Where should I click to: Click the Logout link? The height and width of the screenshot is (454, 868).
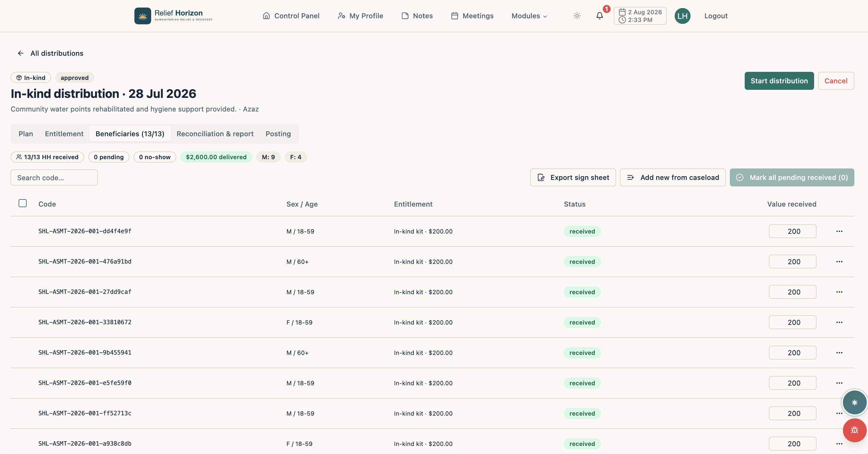point(716,16)
